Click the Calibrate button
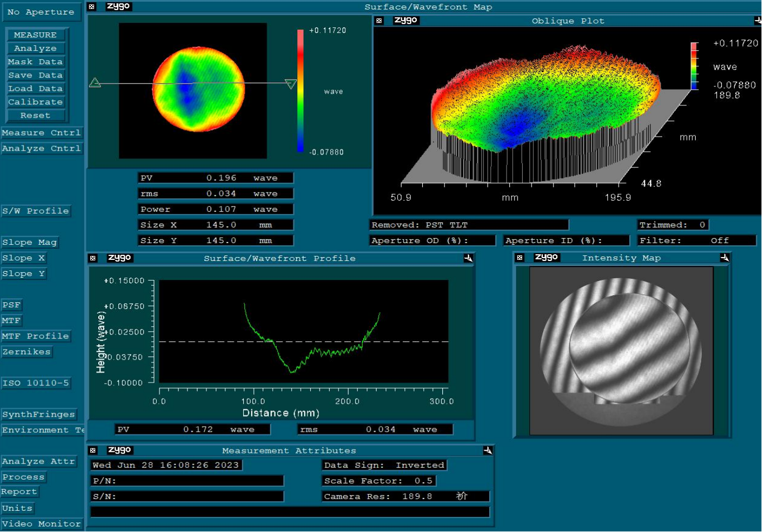 (36, 102)
